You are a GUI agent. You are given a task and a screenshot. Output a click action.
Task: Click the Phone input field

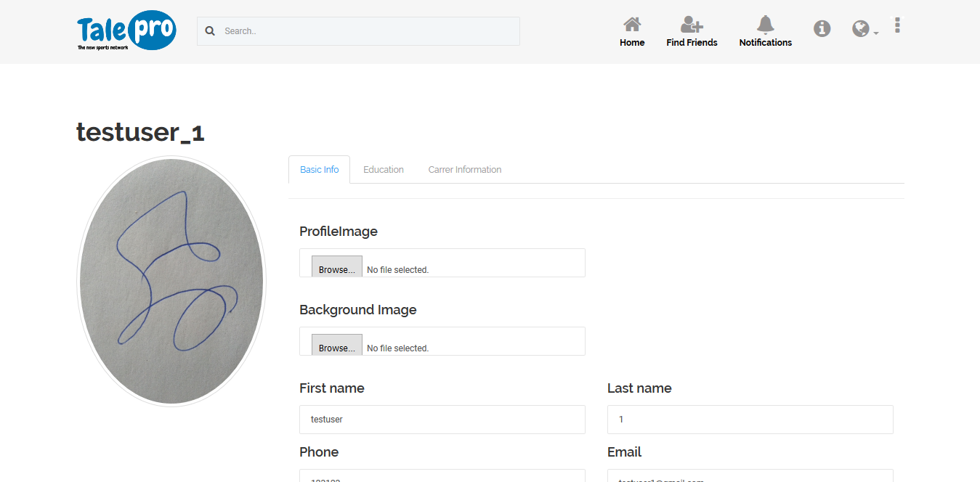point(442,475)
